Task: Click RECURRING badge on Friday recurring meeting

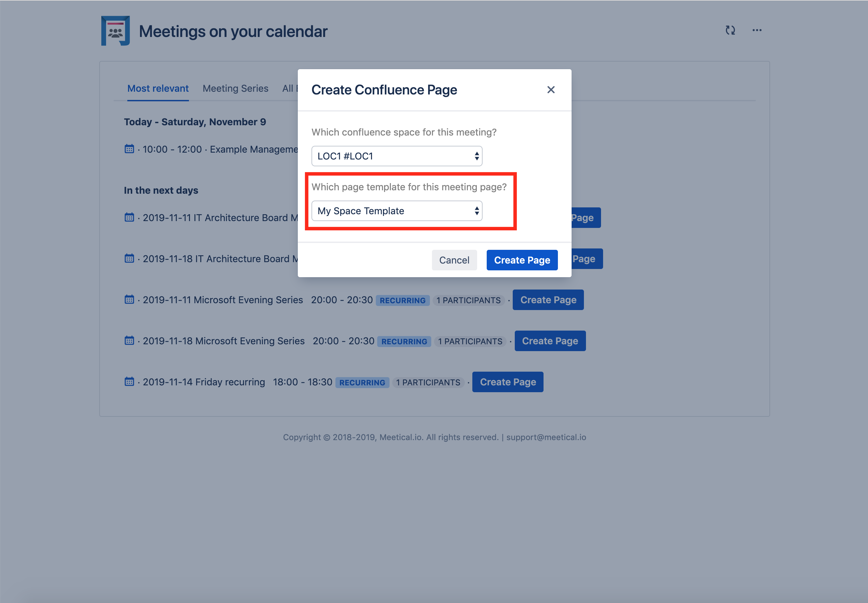Action: (x=362, y=383)
